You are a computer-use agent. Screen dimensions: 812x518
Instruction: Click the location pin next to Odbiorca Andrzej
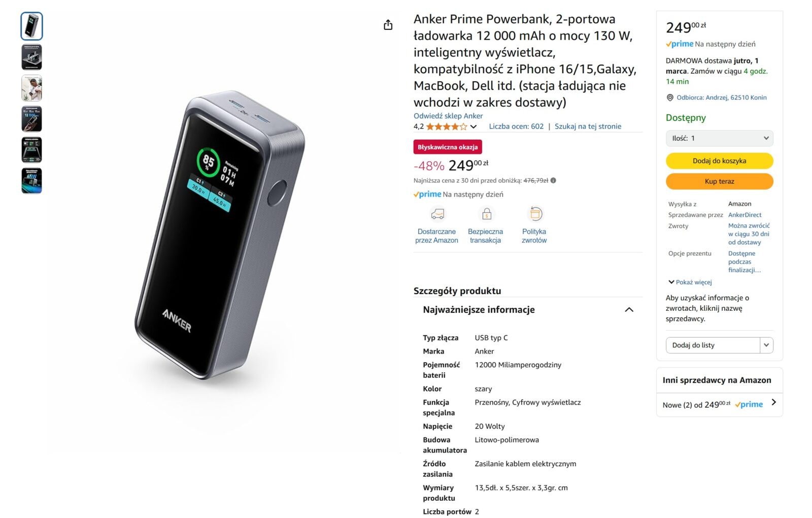(670, 98)
